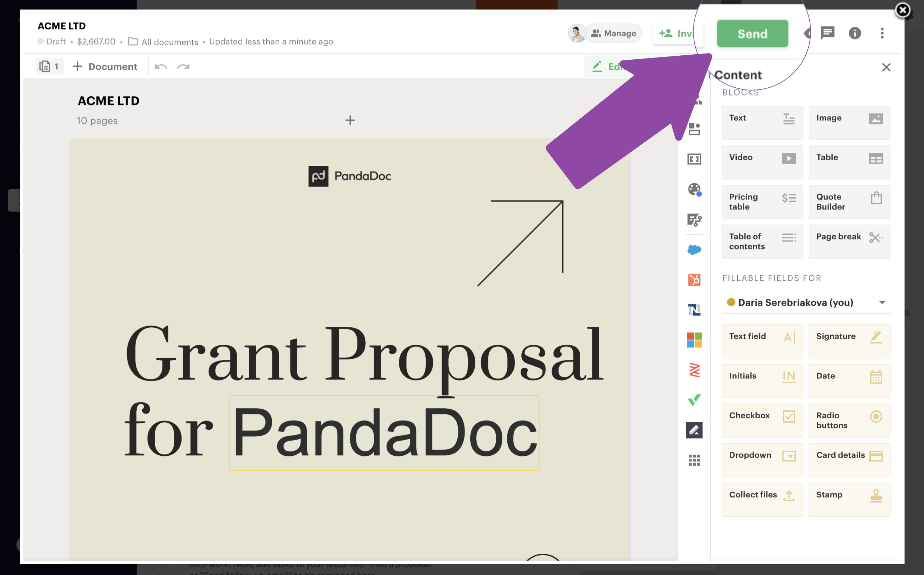Screen dimensions: 924x575
Task: Close the Content panel
Action: 886,67
